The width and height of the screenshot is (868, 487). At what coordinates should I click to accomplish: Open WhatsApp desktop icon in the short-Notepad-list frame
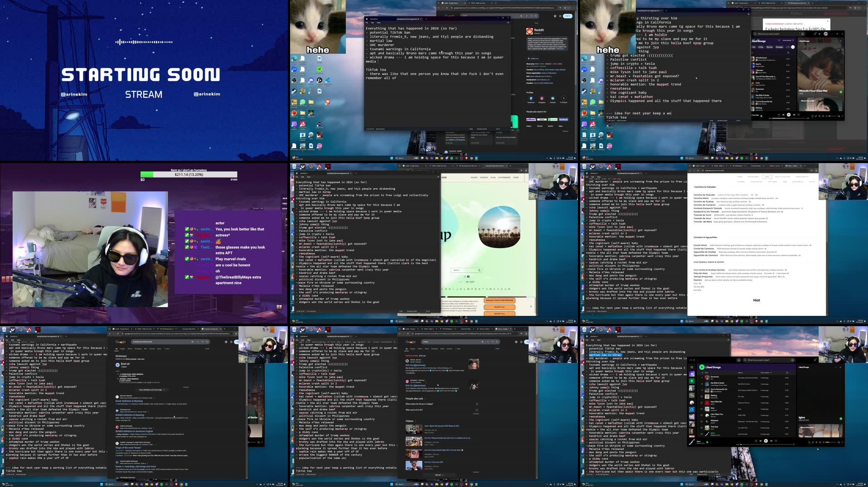click(x=303, y=102)
